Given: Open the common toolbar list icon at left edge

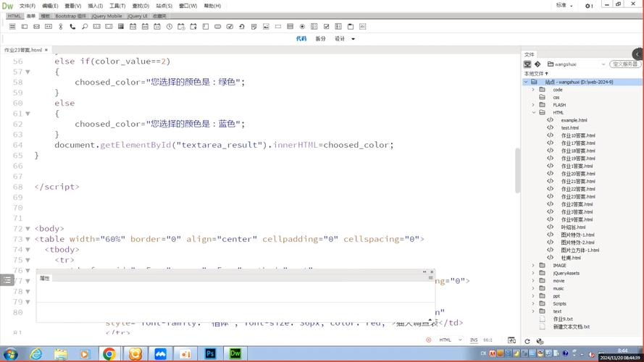Looking at the screenshot, I should pyautogui.click(x=7, y=280).
